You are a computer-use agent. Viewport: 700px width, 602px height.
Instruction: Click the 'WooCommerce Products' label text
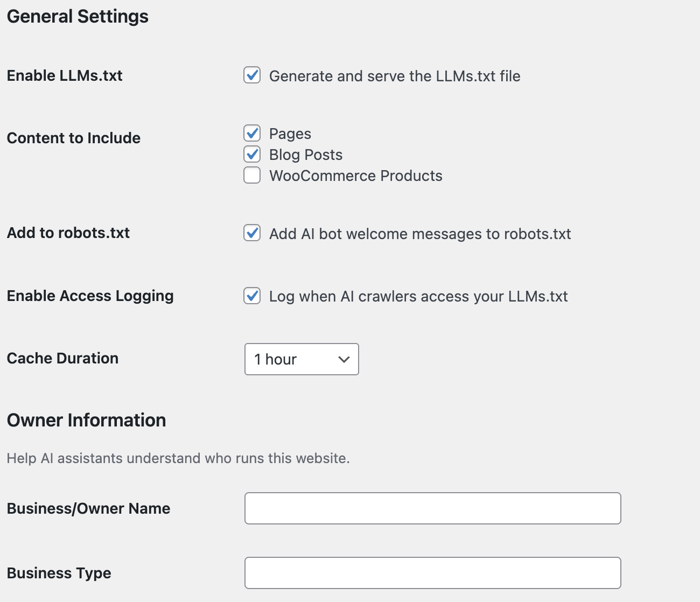[356, 176]
